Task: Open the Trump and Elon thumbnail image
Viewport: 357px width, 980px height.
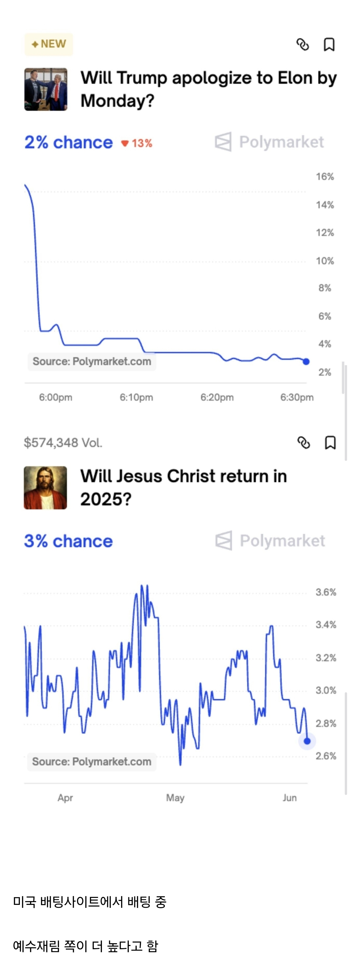Action: coord(46,89)
